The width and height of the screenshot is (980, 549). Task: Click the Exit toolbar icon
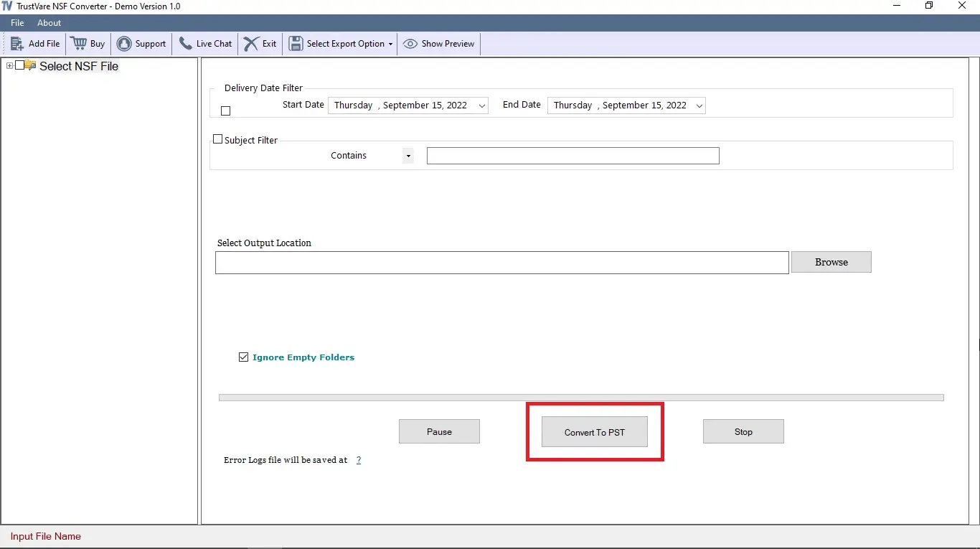coord(251,44)
